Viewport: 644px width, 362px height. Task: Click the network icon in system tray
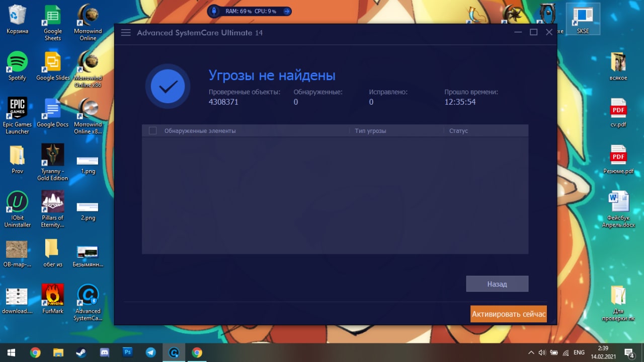pyautogui.click(x=566, y=352)
